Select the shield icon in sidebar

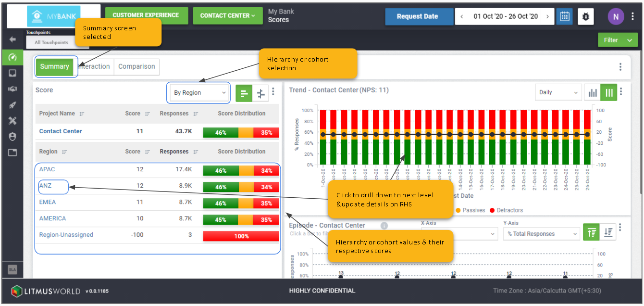coord(12,137)
